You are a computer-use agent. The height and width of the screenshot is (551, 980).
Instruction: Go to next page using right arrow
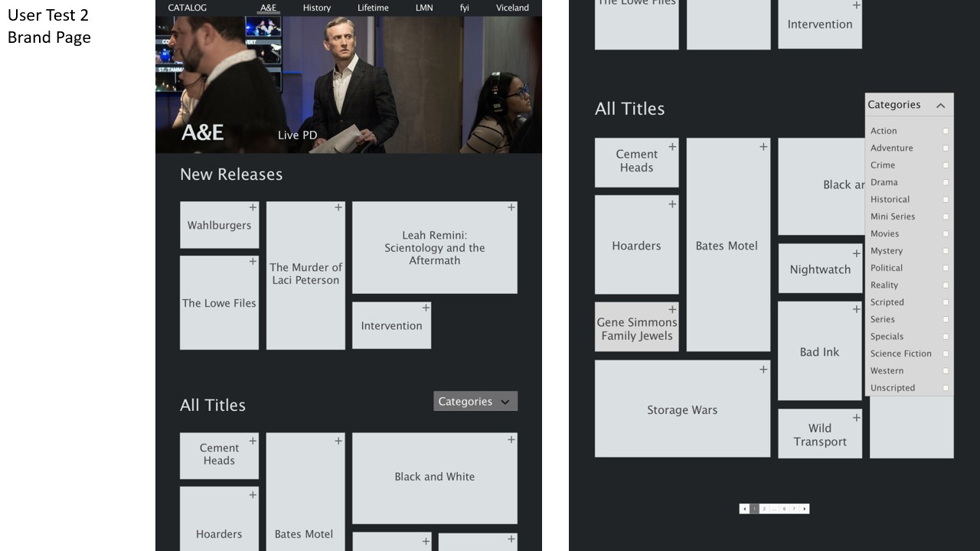804,509
